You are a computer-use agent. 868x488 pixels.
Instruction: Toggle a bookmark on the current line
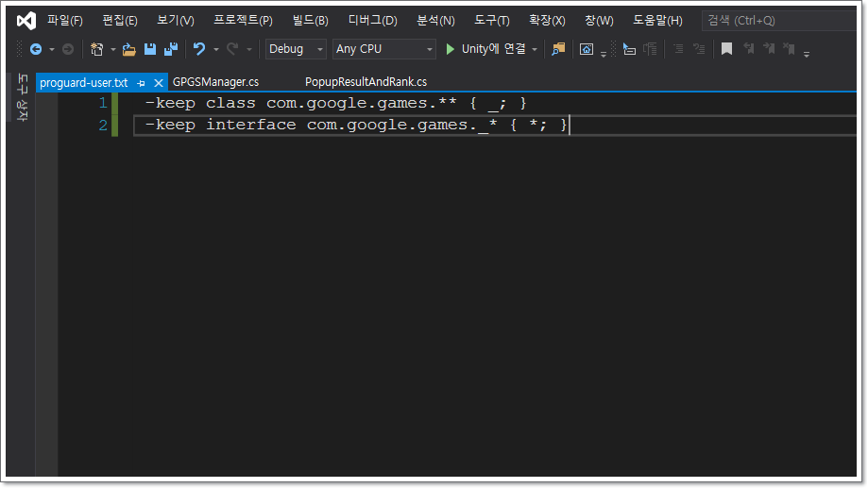pos(727,49)
